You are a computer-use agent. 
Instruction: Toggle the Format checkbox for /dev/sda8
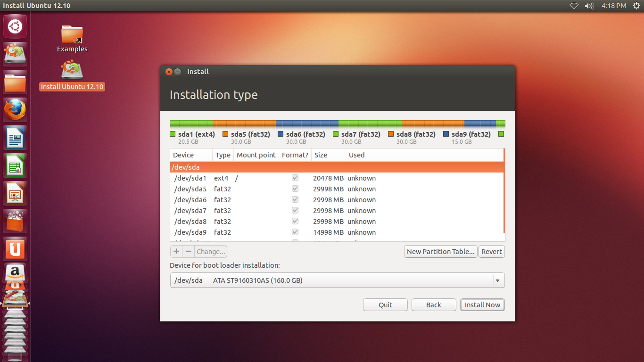[295, 222]
